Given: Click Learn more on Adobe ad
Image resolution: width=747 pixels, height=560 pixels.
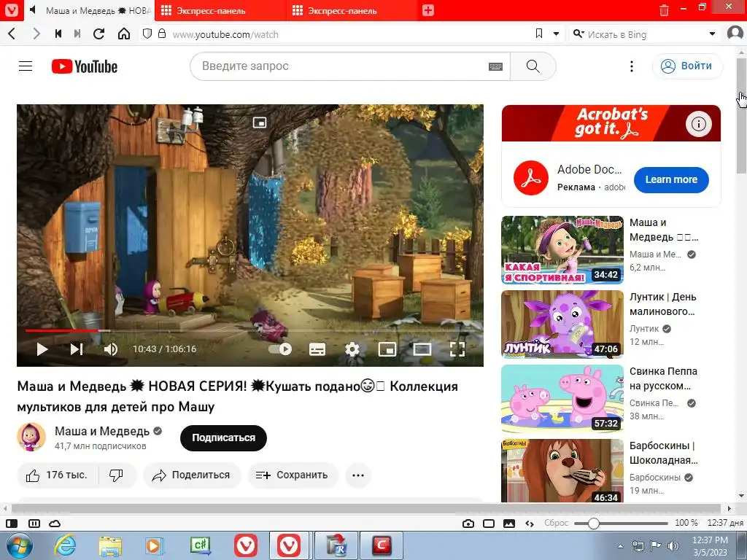Looking at the screenshot, I should coord(671,179).
